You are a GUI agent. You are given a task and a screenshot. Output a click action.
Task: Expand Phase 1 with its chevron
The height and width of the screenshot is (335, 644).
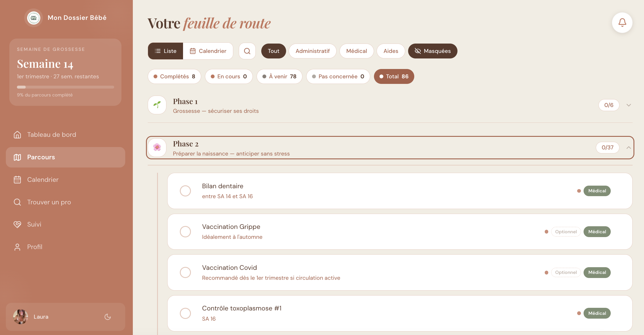click(629, 105)
